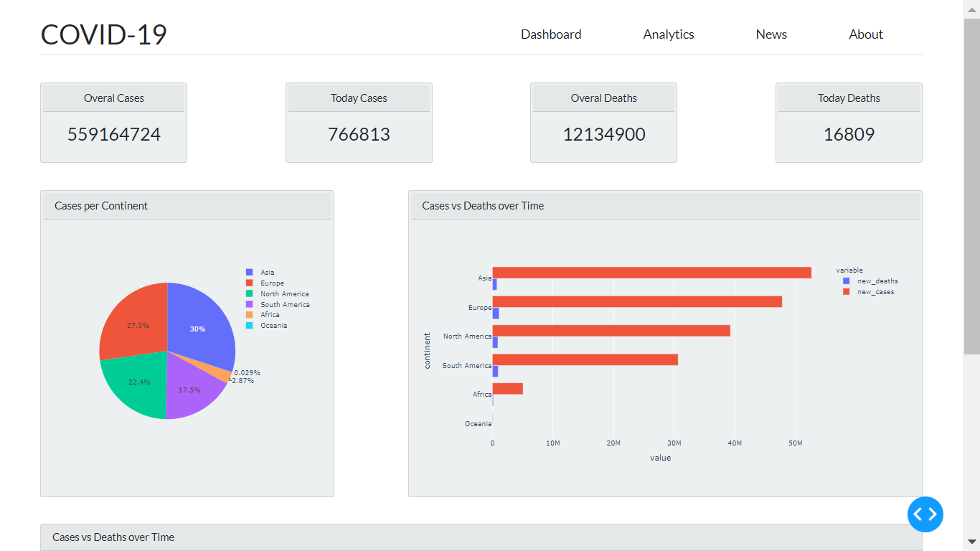Click the COVID-19 title
Image resolution: width=980 pixels, height=551 pixels.
[x=103, y=34]
